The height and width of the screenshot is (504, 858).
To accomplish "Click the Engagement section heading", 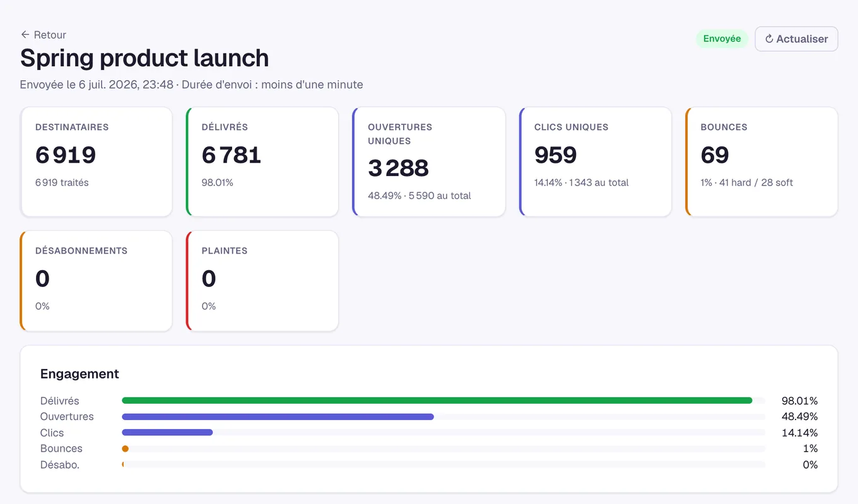I will [x=79, y=373].
